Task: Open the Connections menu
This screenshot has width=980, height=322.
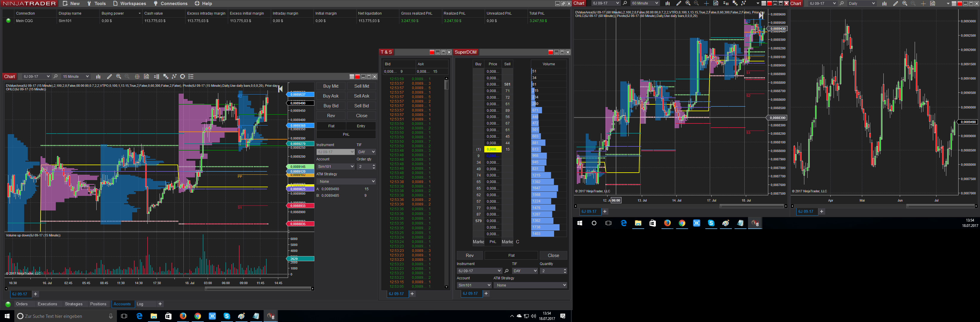Action: [170, 3]
